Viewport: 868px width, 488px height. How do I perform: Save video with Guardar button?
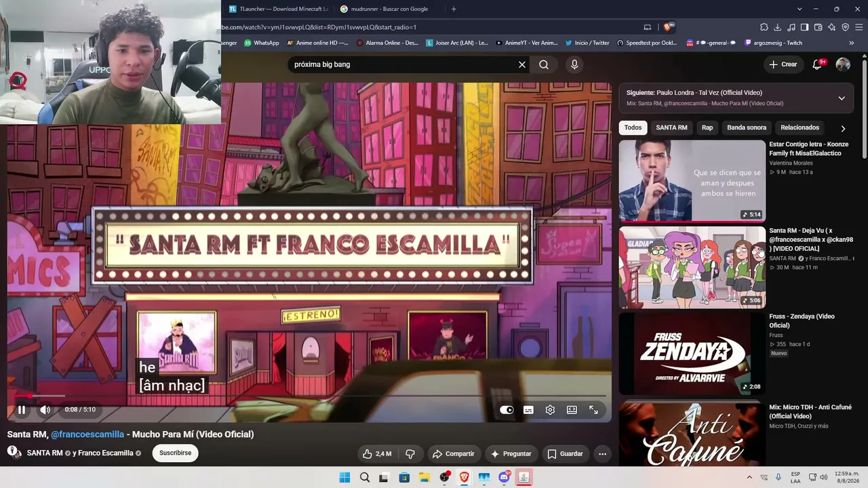pyautogui.click(x=565, y=453)
